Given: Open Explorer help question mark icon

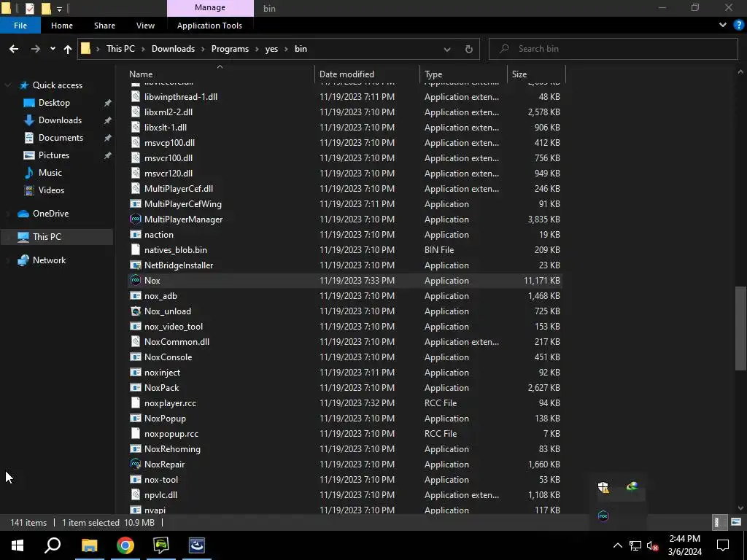Looking at the screenshot, I should [x=738, y=26].
